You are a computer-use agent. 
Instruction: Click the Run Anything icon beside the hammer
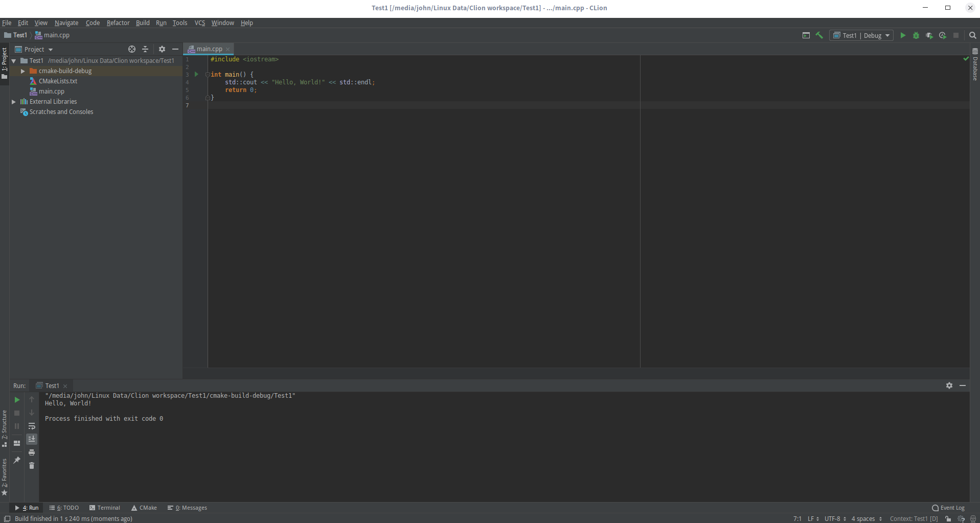(806, 35)
